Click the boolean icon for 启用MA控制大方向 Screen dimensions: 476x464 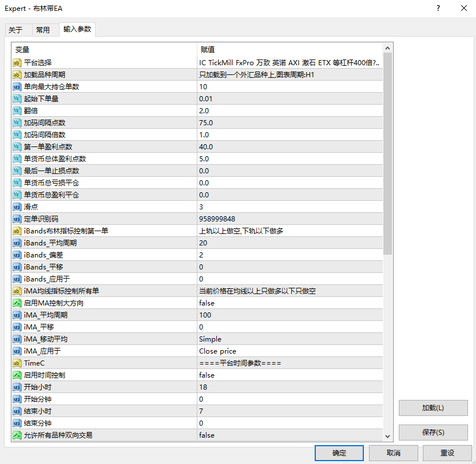coord(17,303)
